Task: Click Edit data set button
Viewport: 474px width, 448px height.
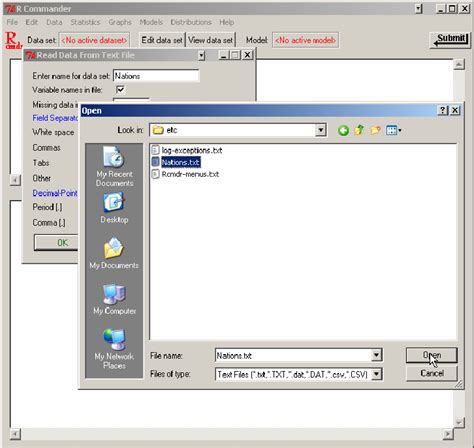Action: [x=162, y=40]
